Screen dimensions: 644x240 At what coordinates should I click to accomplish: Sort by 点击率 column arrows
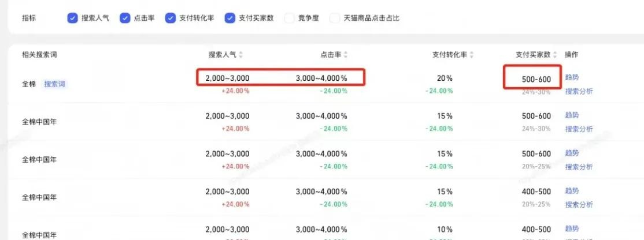tap(345, 55)
